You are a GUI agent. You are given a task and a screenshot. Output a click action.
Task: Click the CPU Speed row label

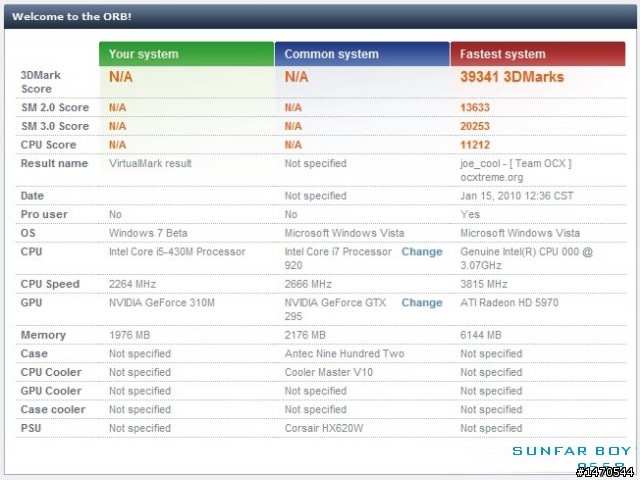pos(50,284)
